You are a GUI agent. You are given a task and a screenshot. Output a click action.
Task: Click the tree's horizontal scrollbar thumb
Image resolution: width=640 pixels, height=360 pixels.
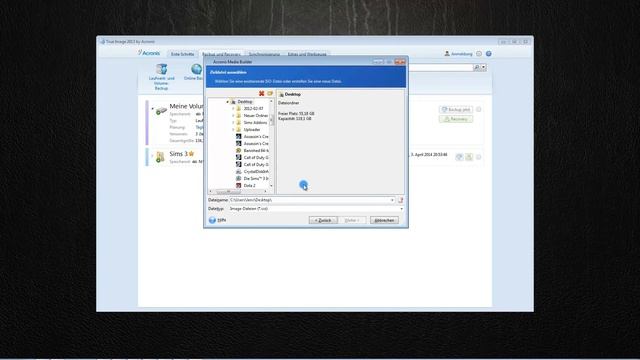(229, 191)
